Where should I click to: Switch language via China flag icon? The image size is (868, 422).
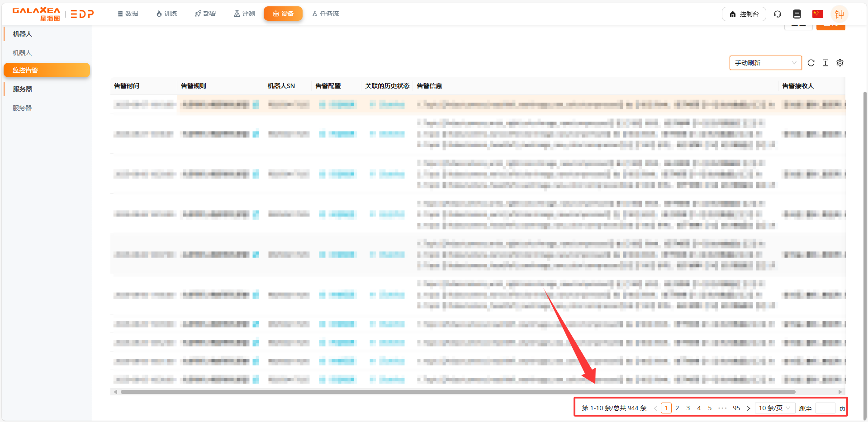click(817, 14)
